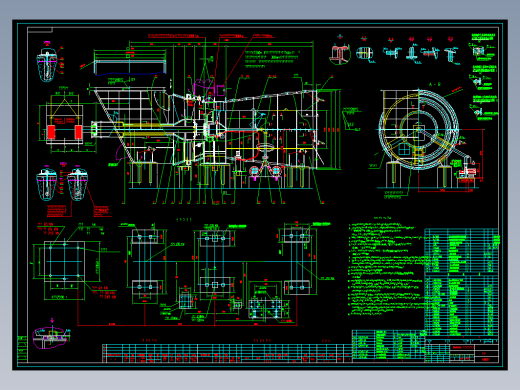
Task: Click the single cyan vessel detail view
Action: 48,65
